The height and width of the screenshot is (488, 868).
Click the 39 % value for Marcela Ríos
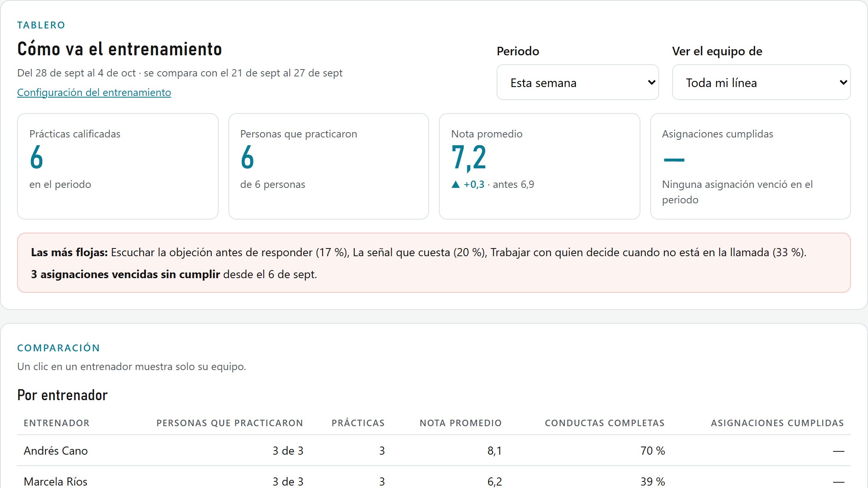click(x=653, y=481)
